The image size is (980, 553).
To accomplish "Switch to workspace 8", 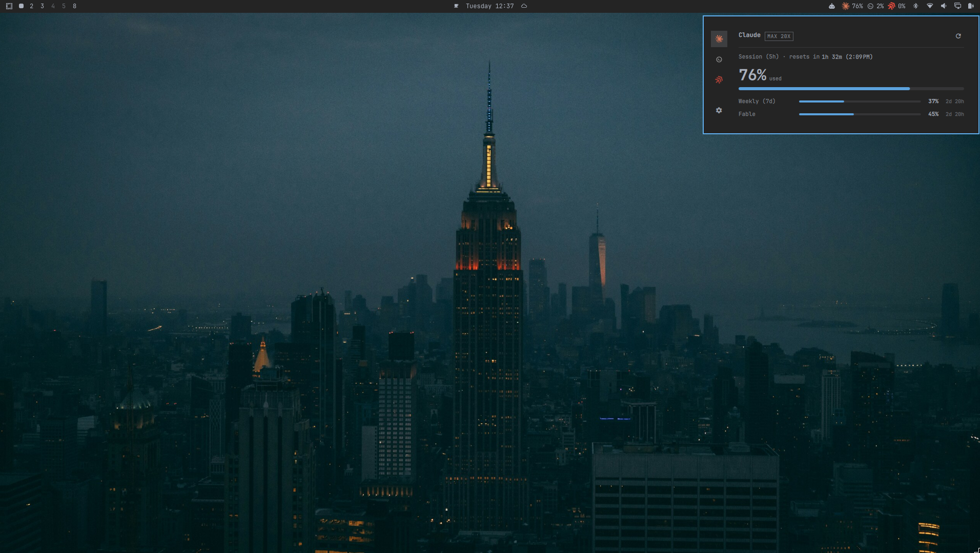I will [x=74, y=6].
